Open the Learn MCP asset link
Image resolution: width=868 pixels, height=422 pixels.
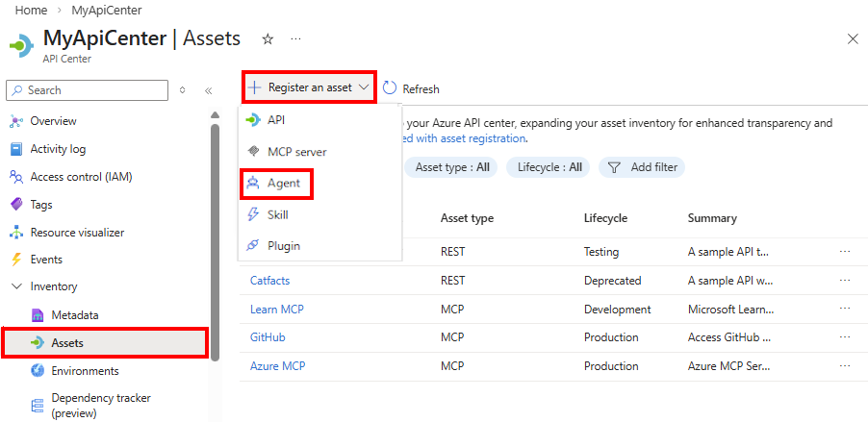tap(277, 310)
